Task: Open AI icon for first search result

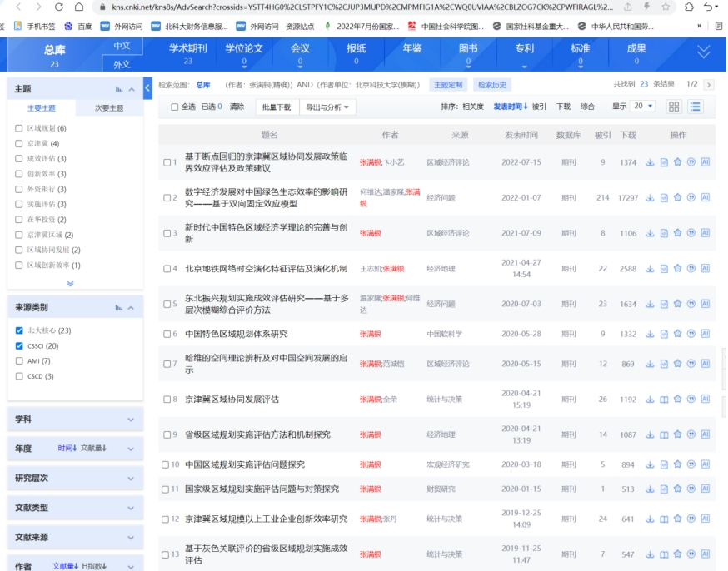Action: point(705,162)
